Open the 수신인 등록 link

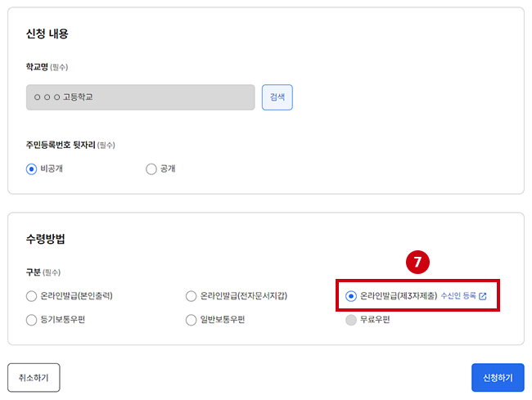458,296
